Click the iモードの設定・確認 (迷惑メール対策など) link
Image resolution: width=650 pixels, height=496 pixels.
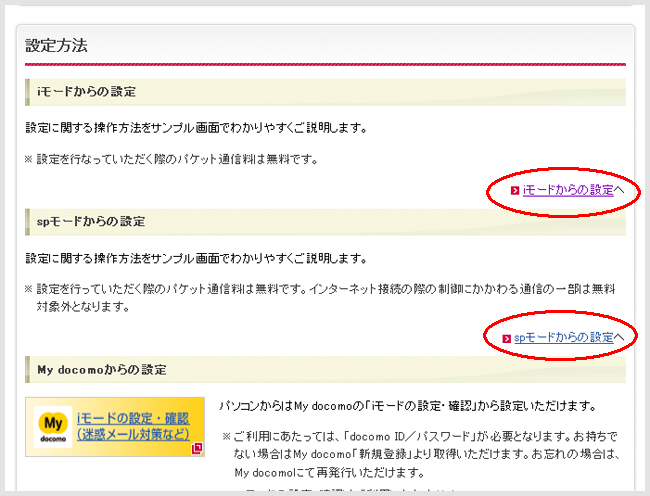133,426
